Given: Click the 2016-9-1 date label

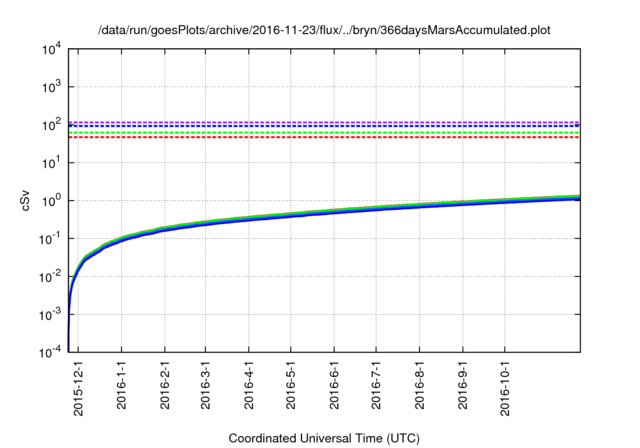Looking at the screenshot, I should (463, 384).
